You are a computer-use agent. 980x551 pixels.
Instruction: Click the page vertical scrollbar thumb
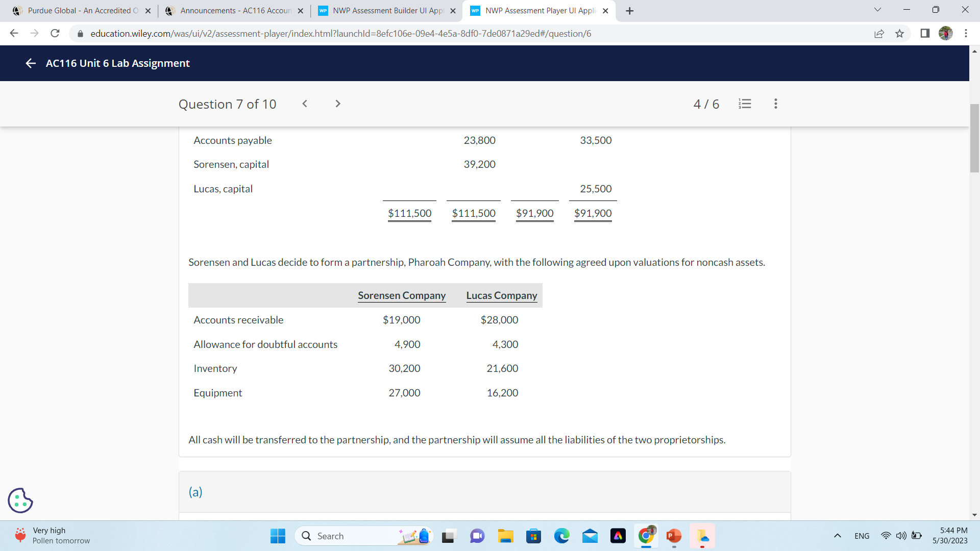coord(974,138)
